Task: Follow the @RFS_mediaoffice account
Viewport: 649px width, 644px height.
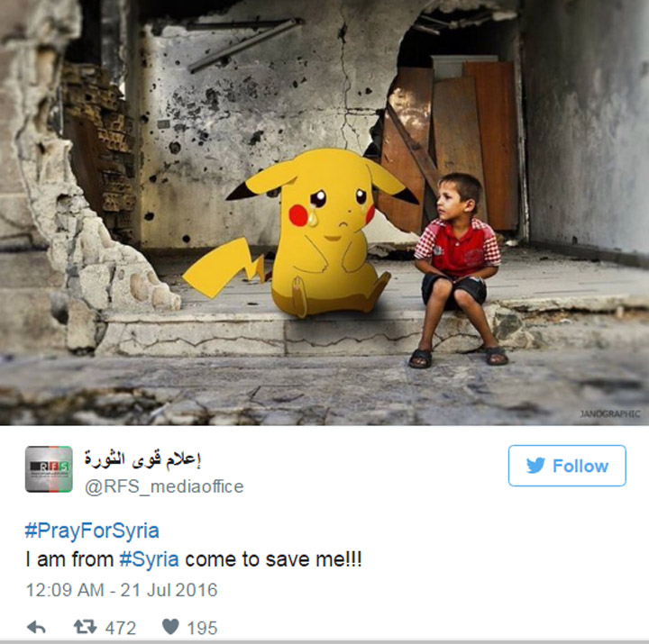Action: click(567, 466)
